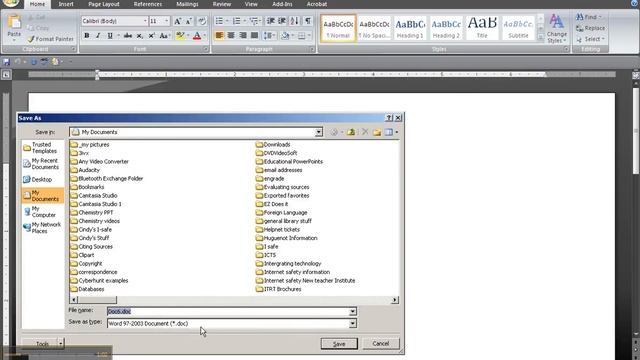The height and width of the screenshot is (360, 640).
Task: Toggle Show/Hide paragraph marks
Action: pos(308,21)
